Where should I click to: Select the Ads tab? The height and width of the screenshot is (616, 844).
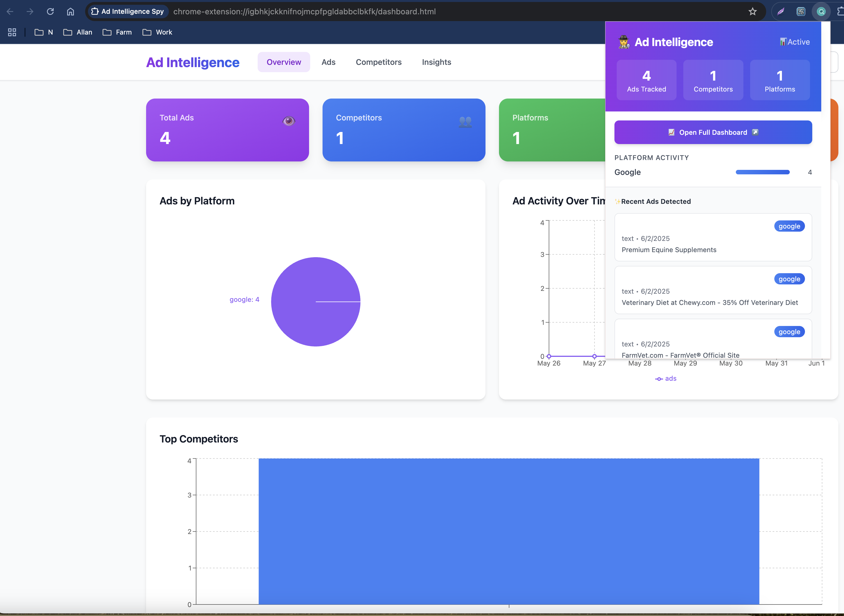click(x=328, y=62)
